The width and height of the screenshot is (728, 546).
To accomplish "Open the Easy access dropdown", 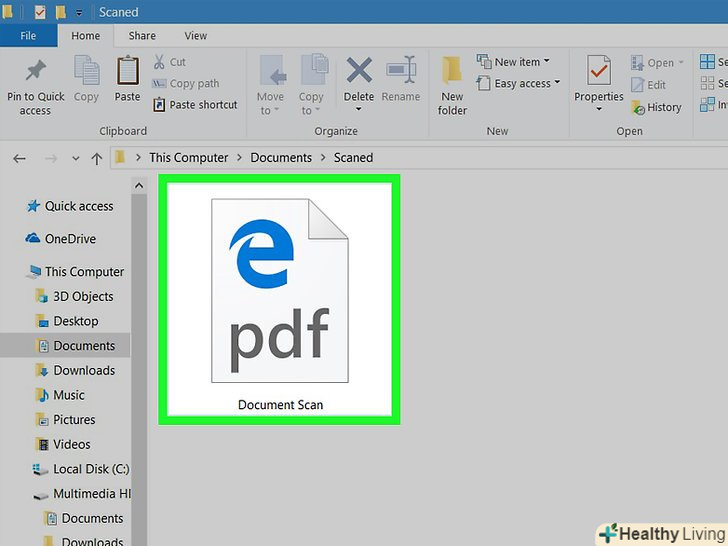I will (518, 84).
